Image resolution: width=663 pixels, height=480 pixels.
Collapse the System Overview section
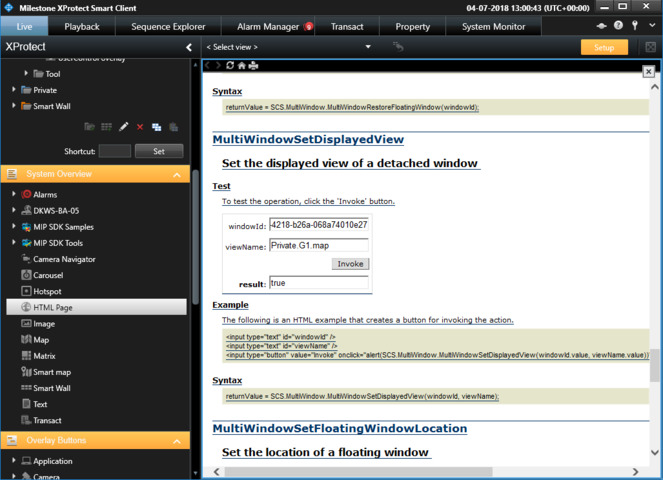point(177,174)
